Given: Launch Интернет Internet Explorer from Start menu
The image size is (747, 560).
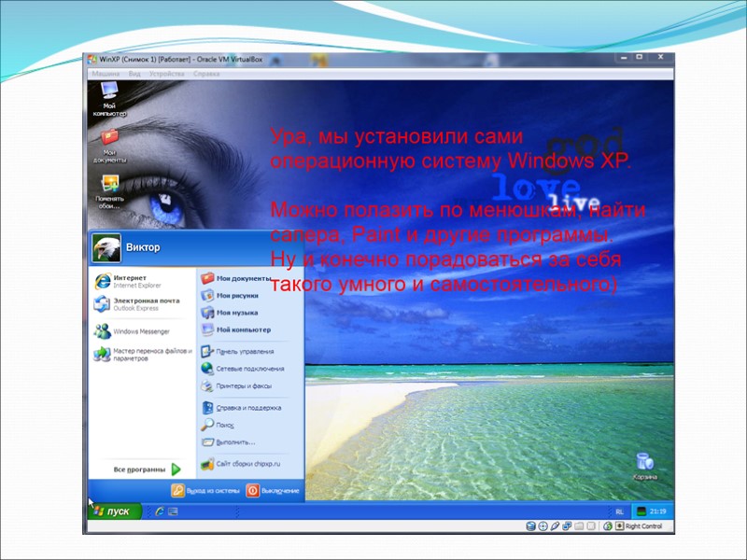Looking at the screenshot, I should [128, 282].
